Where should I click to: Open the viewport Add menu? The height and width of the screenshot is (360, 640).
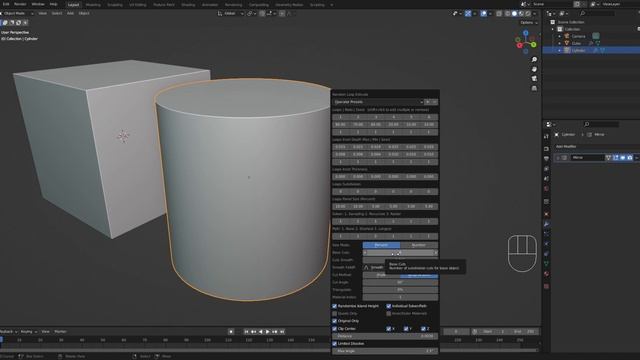70,13
